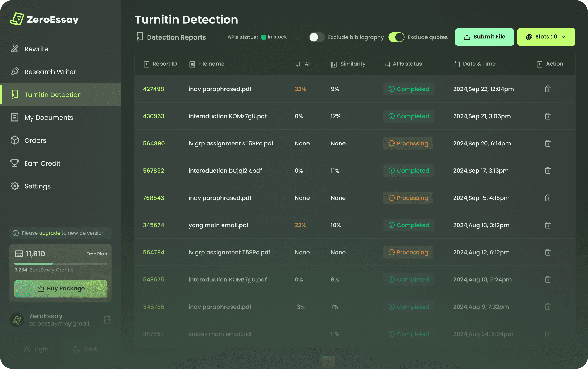Click file name yong main email.pdf
Screen dimensions: 588x369
(219, 225)
